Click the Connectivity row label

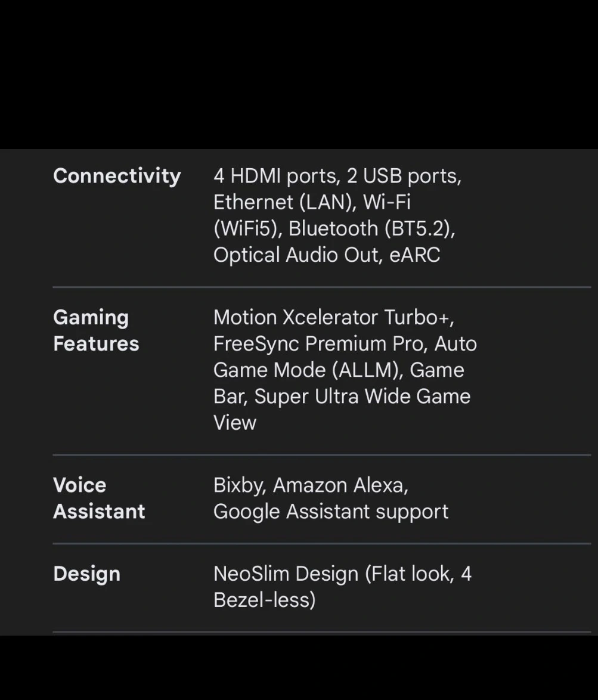coord(117,176)
